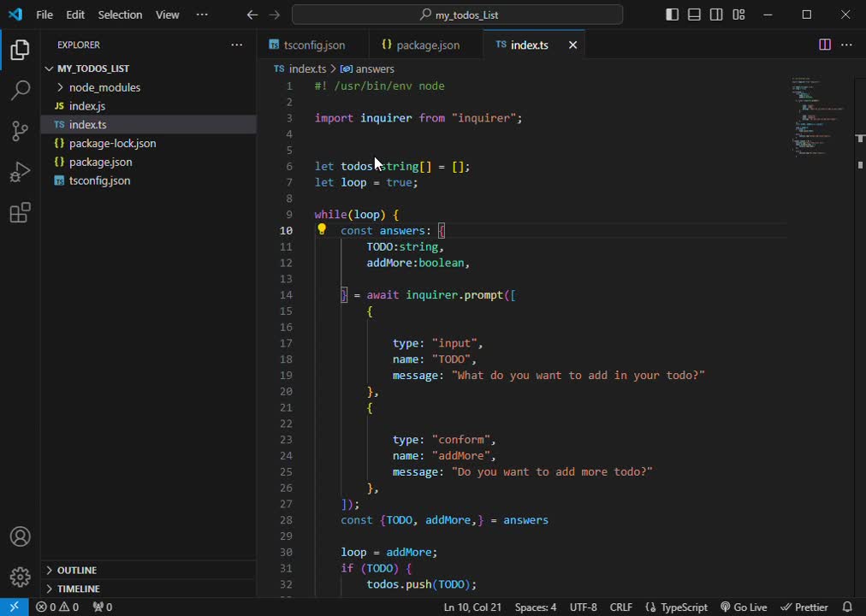Viewport: 866px width, 616px height.
Task: Open the Manage gear icon
Action: 20,577
